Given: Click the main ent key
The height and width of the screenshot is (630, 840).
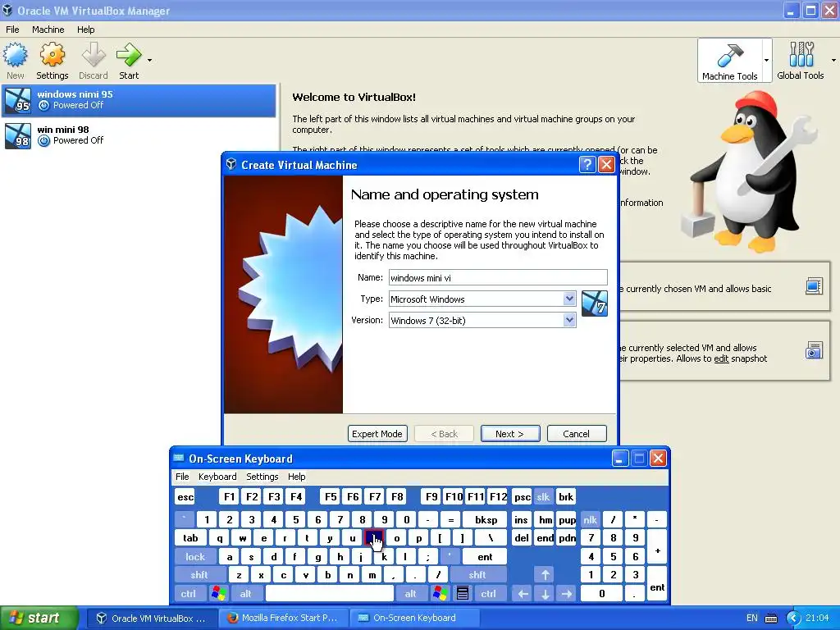Looking at the screenshot, I should click(x=485, y=557).
